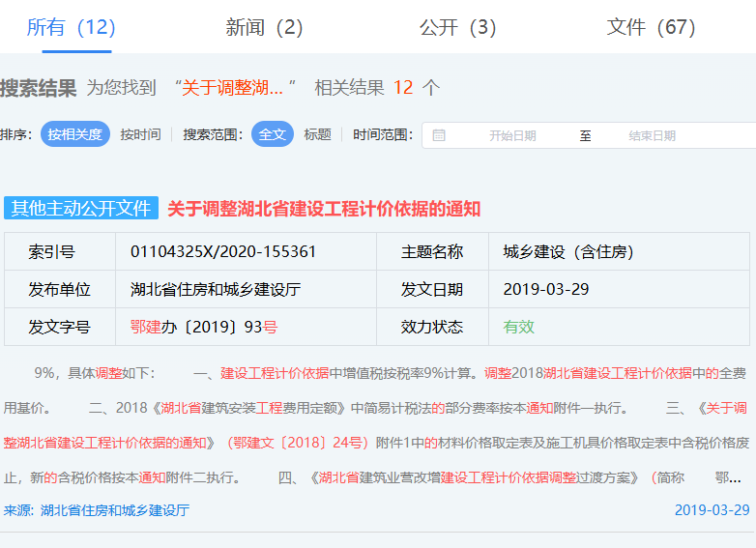Open result 关于调整湖北省建设工程计价依据的通知
This screenshot has width=756, height=548.
tap(324, 209)
